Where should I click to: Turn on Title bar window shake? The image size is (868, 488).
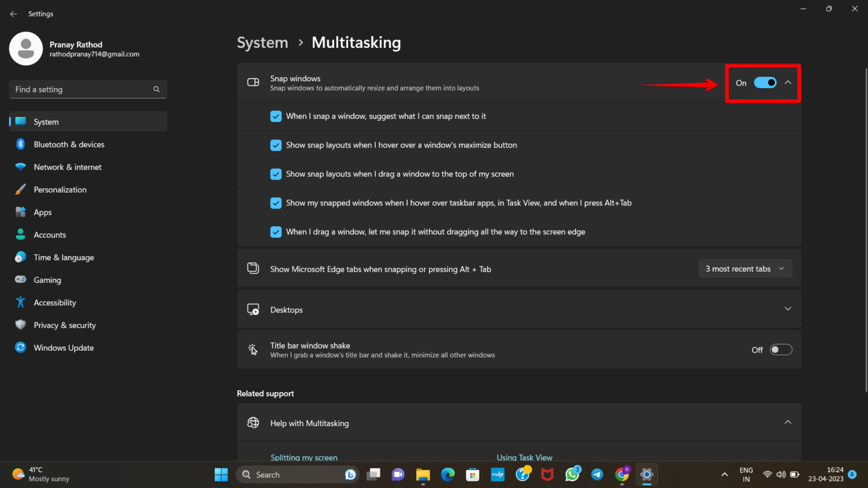(781, 349)
